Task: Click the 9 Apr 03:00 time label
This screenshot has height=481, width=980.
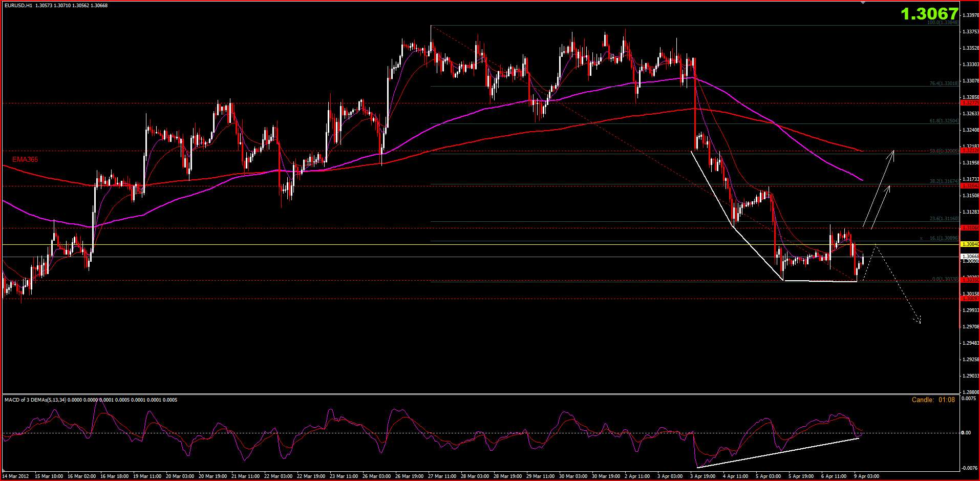Action: click(867, 476)
